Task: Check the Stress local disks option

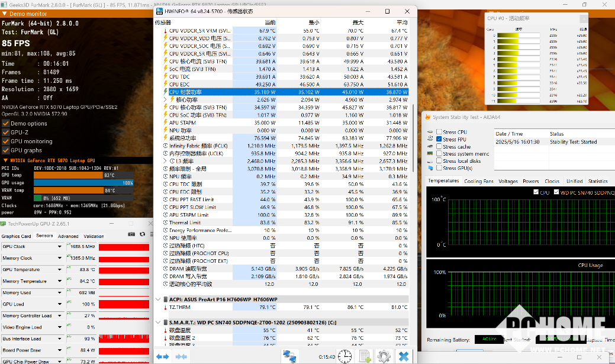Action: click(439, 161)
